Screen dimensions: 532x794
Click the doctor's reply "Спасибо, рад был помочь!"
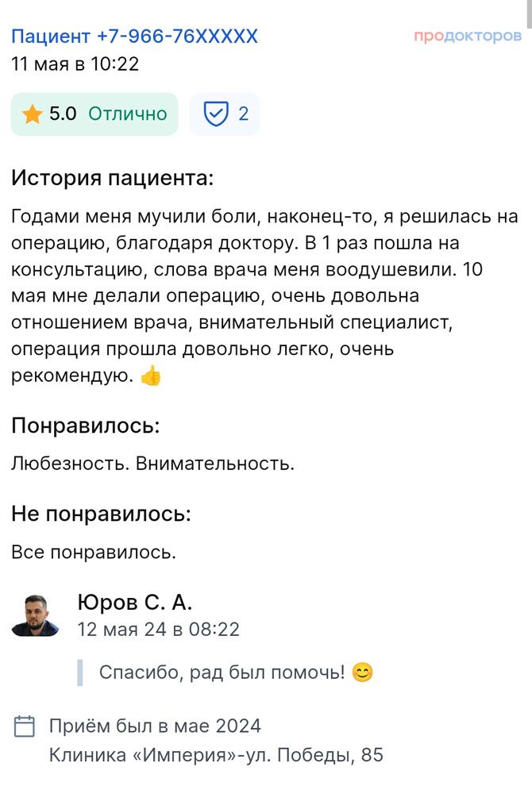click(x=222, y=673)
